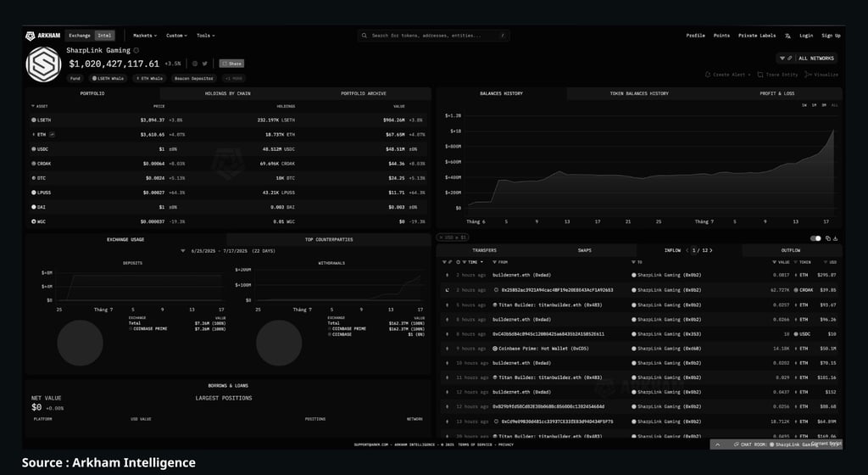
Task: Click the Login link
Action: (806, 36)
